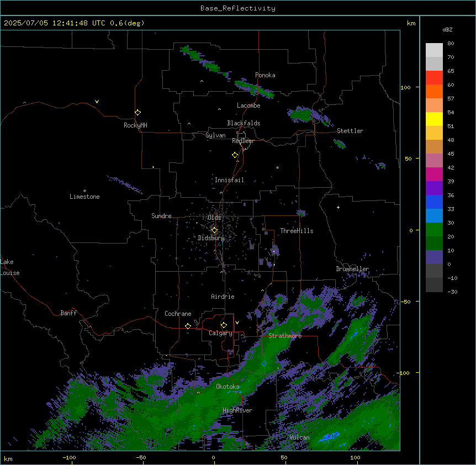Click the yellow V marker northeast of Calgary

point(237,323)
